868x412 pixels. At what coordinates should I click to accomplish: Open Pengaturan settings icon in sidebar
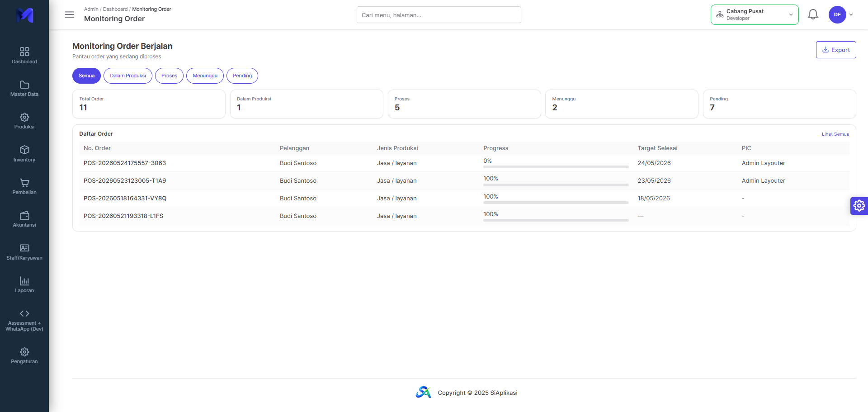point(24,352)
